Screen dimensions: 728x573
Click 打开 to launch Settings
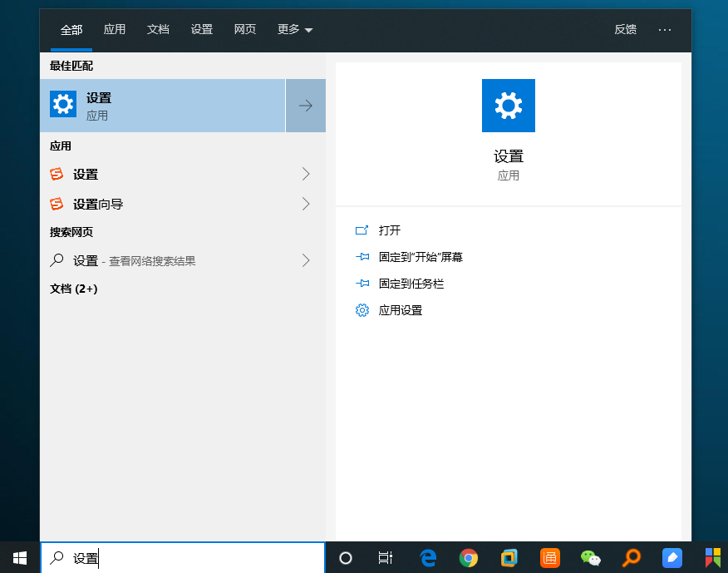click(391, 230)
